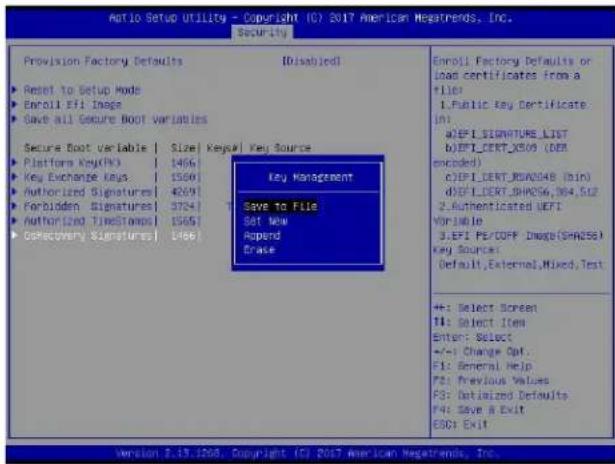
Task: Click the F1: General Help hint
Action: tap(482, 366)
